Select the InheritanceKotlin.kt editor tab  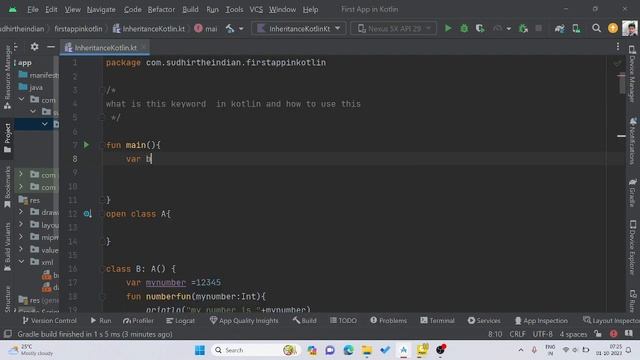(105, 47)
